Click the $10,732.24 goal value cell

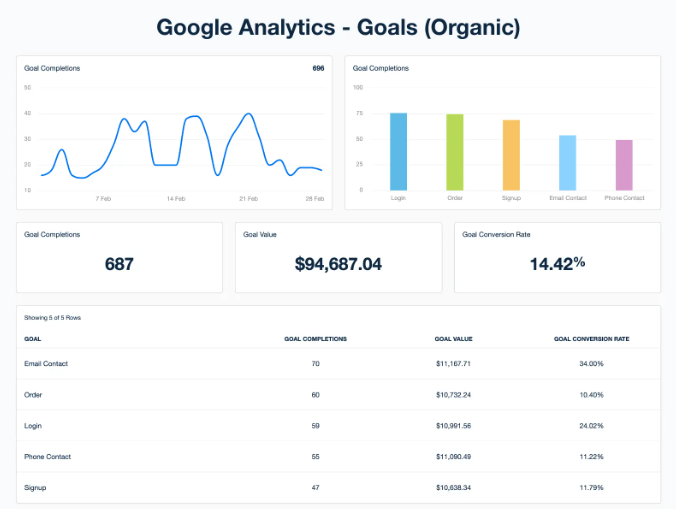[x=454, y=395]
